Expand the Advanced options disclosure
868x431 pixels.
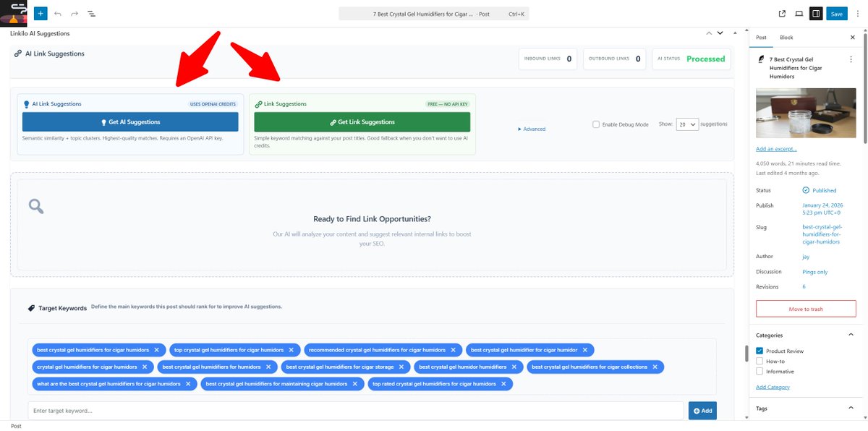[x=532, y=129]
